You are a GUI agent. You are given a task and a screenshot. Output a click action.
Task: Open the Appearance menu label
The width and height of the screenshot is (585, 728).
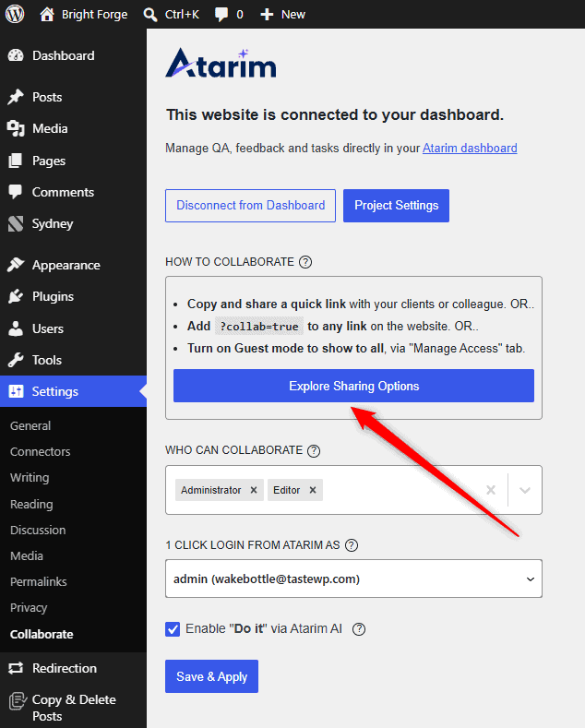click(66, 265)
